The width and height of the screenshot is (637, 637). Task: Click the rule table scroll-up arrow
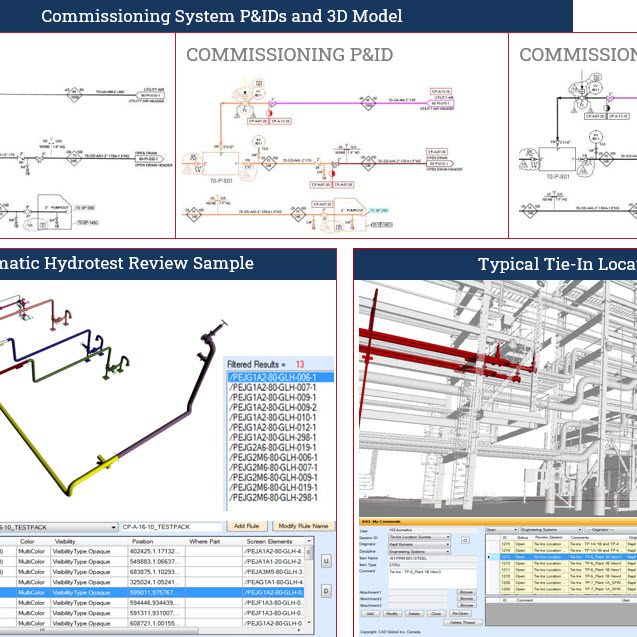[x=309, y=541]
